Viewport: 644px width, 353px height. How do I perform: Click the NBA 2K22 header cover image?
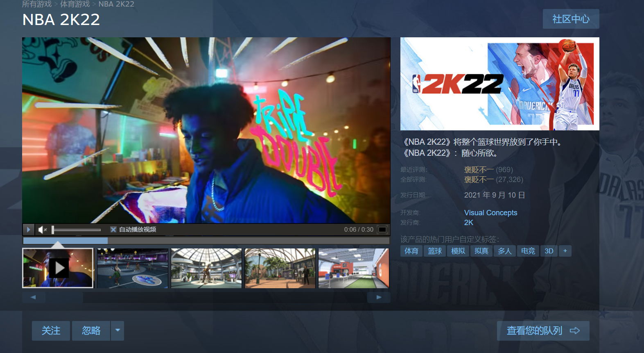coord(499,84)
